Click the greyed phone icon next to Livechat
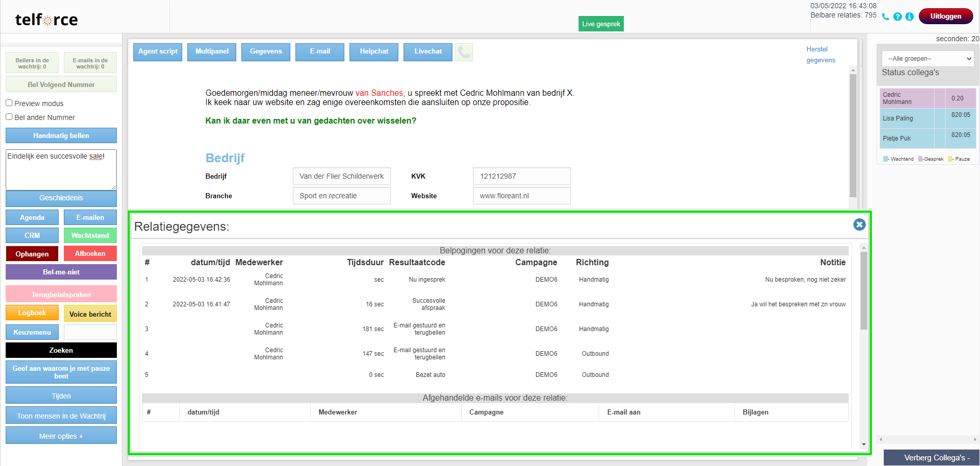 [x=464, y=52]
